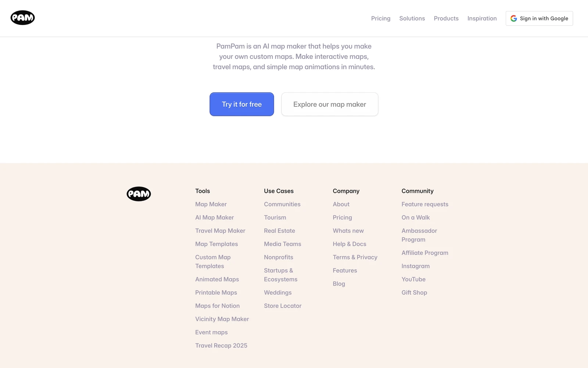Open the Pricing menu in top navigation
Screen dimensions: 588x368
[x=381, y=18]
